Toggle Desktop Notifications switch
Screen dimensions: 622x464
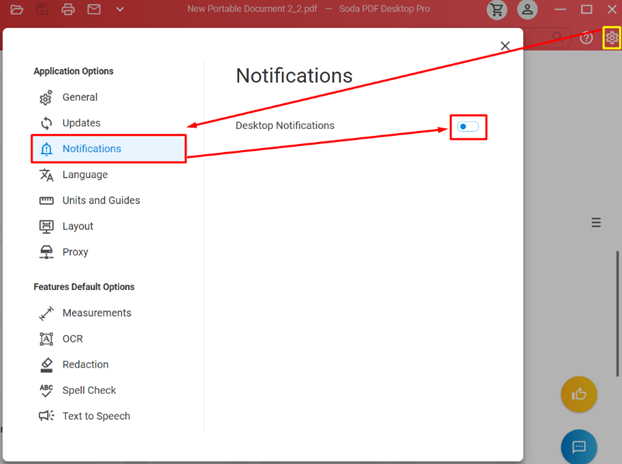tap(468, 127)
